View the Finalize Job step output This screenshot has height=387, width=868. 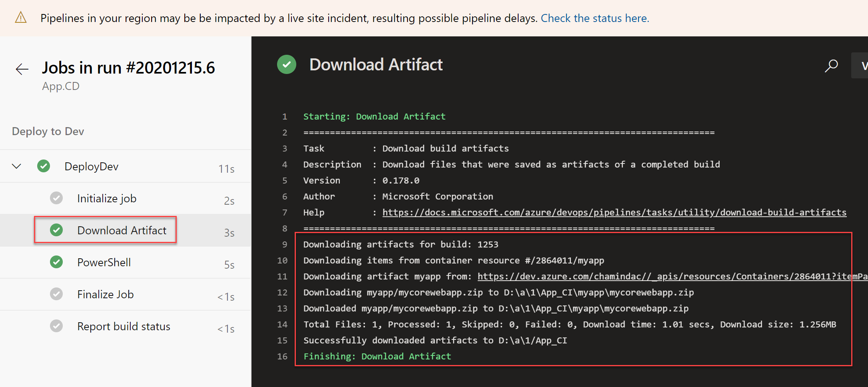(x=105, y=294)
